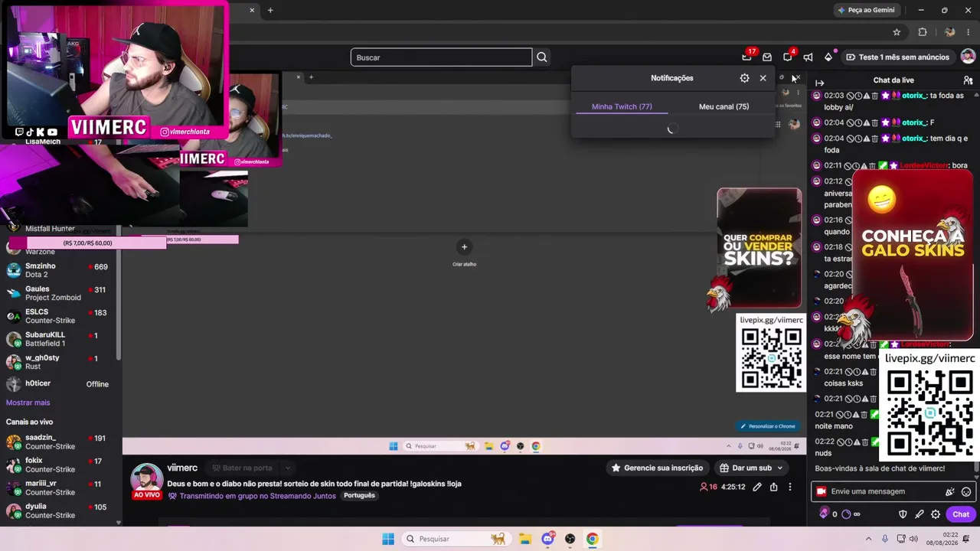Open whispers icon with badge 4
This screenshot has height=551, width=980.
coord(788,57)
